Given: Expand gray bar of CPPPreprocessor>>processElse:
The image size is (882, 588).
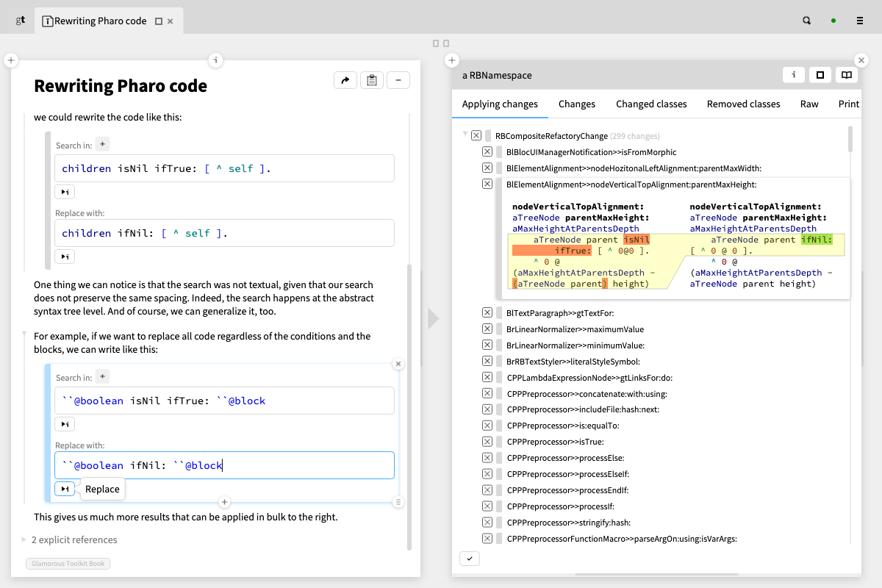Looking at the screenshot, I should pos(498,458).
